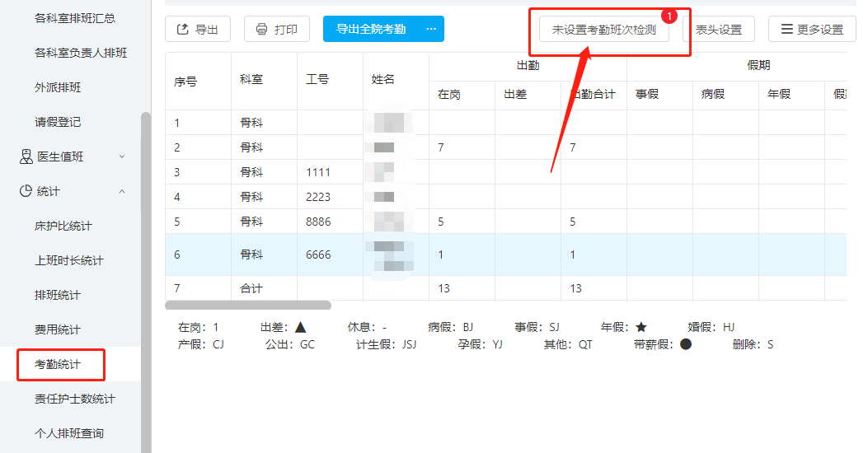Click the 打印 print button
The height and width of the screenshot is (453, 868).
pyautogui.click(x=277, y=30)
